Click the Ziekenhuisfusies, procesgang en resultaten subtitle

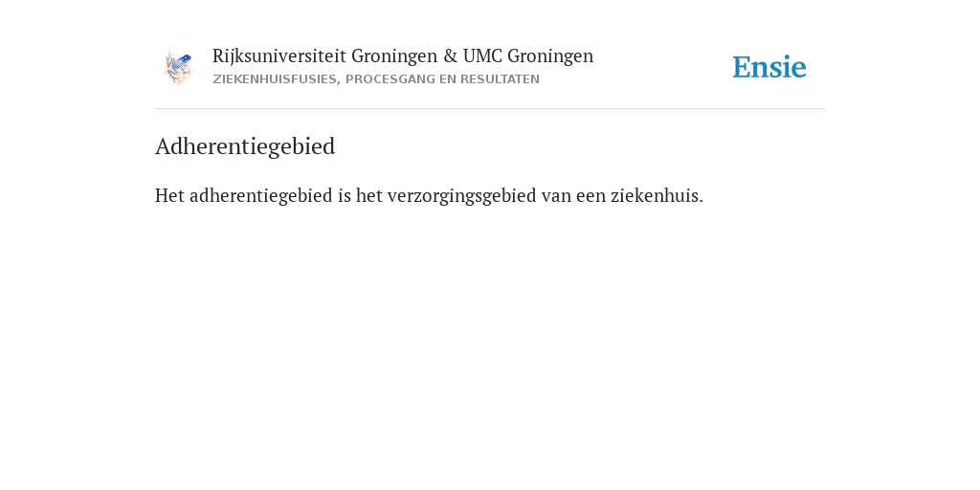(x=375, y=79)
